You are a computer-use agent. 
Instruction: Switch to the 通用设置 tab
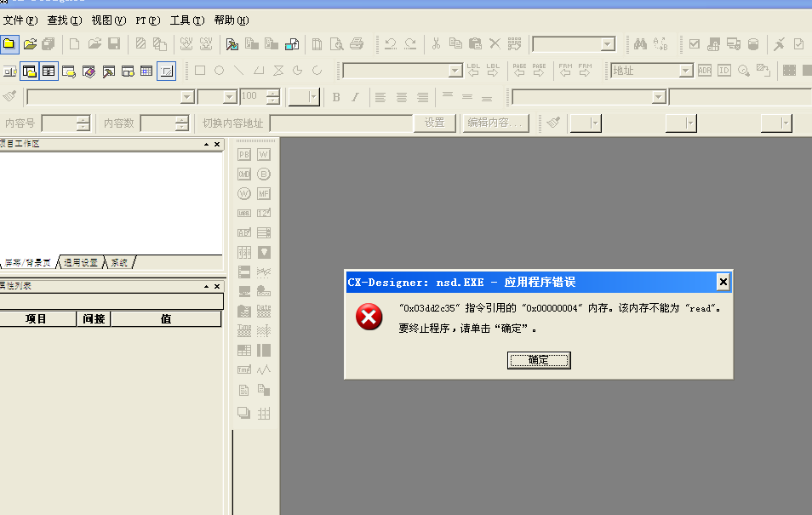(82, 263)
